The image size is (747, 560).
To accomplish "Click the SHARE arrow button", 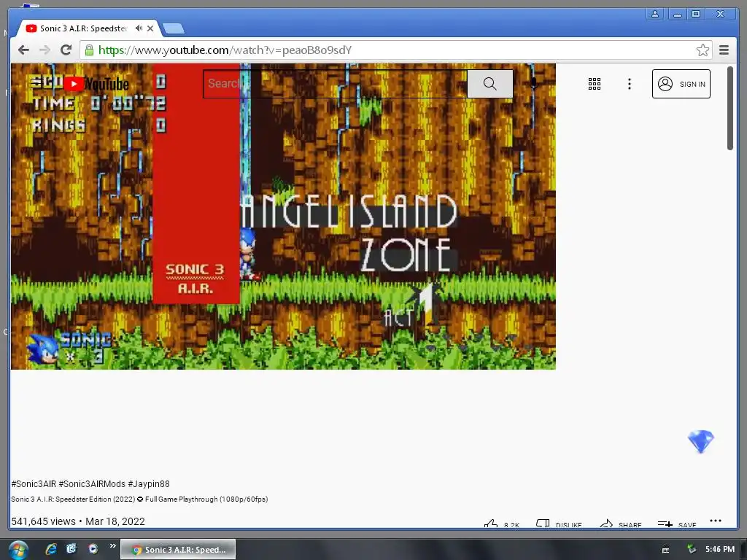I will (x=620, y=524).
